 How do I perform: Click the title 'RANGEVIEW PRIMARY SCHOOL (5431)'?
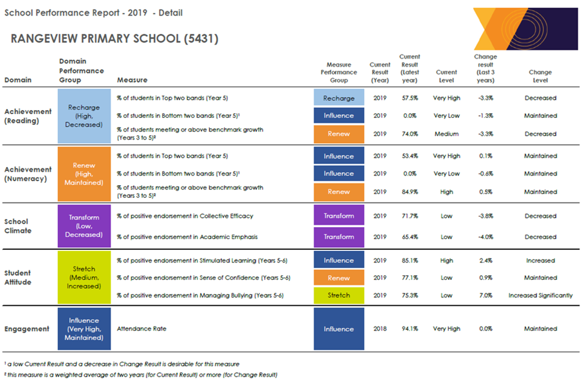[x=115, y=39]
